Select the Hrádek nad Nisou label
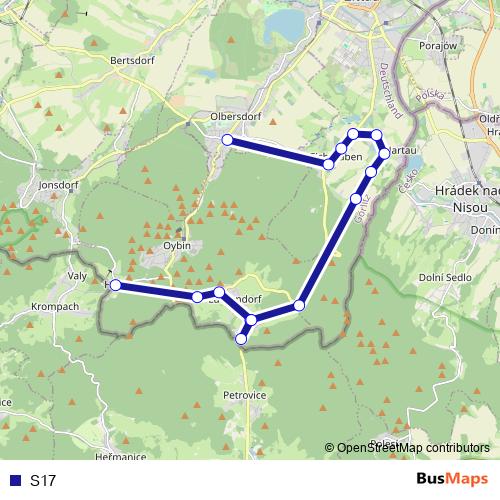500x500 pixels. coord(468,199)
